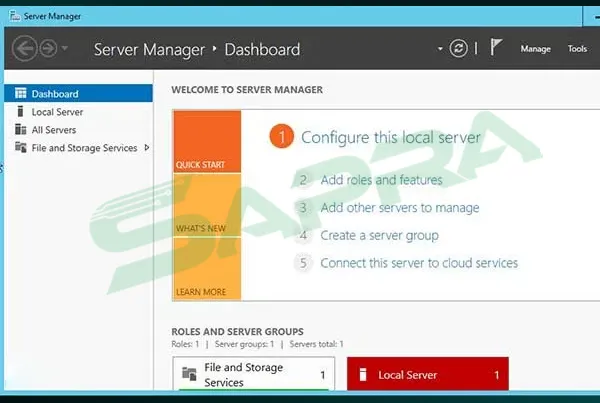
Task: Open the red Local Server tile
Action: click(427, 375)
